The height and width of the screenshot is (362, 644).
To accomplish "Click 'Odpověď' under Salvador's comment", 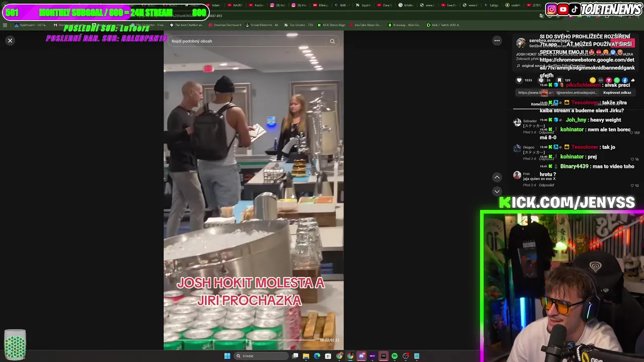I will (x=546, y=132).
